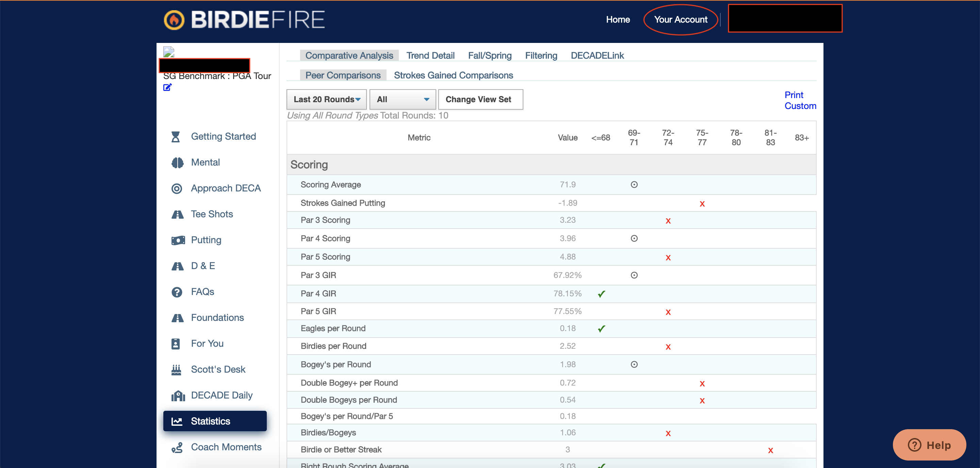Open the Putting sidebar item
The image size is (980, 468).
click(215, 240)
